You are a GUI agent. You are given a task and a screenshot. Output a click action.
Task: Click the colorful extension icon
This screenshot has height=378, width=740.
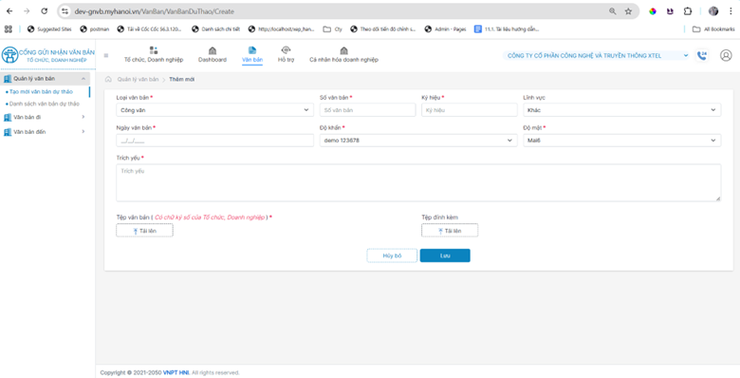(652, 11)
